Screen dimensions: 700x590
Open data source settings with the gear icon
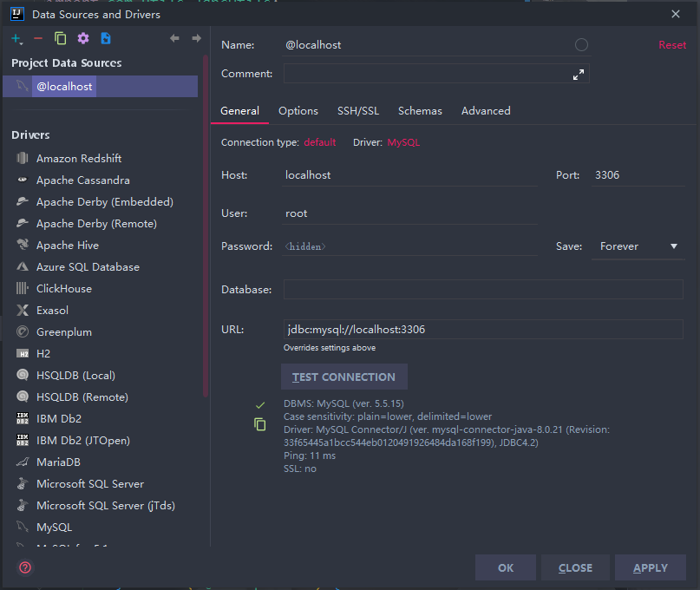tap(82, 38)
